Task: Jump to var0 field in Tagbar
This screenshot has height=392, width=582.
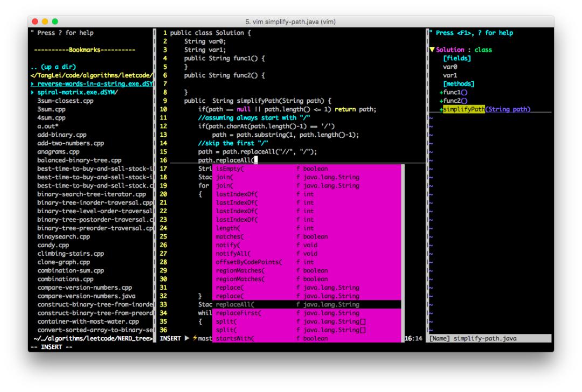Action: point(450,67)
